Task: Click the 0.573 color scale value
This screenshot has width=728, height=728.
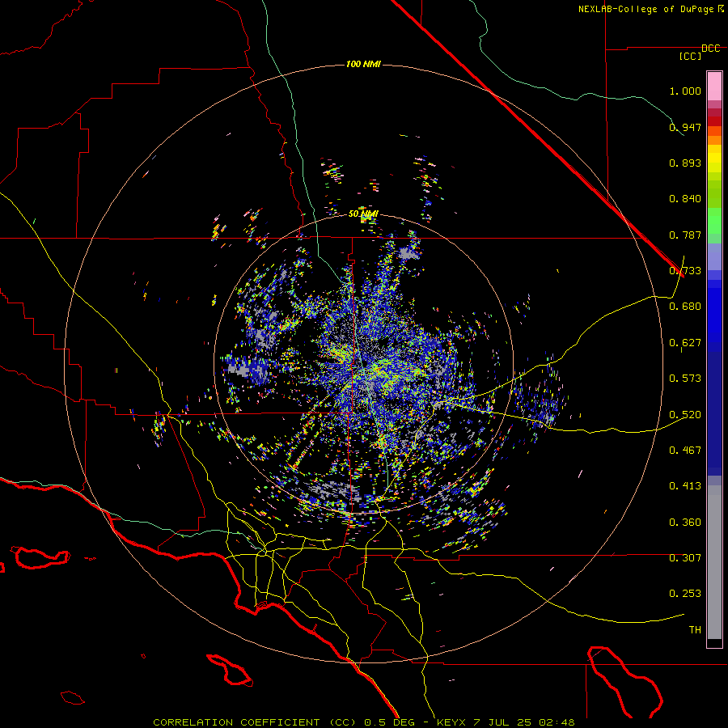Action: point(685,379)
